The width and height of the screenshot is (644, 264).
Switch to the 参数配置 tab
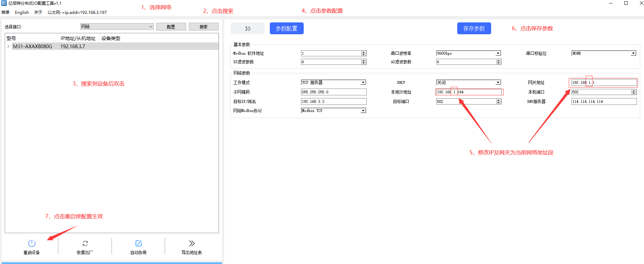point(286,29)
